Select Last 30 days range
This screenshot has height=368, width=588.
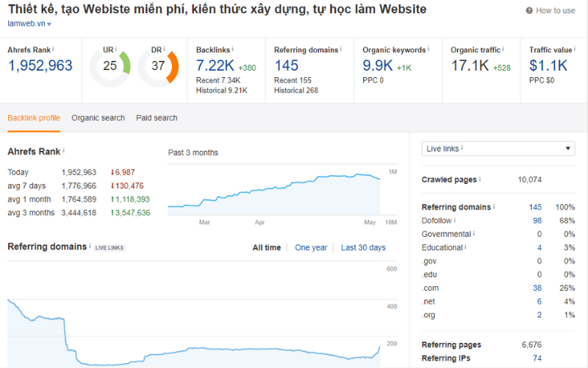coord(363,248)
